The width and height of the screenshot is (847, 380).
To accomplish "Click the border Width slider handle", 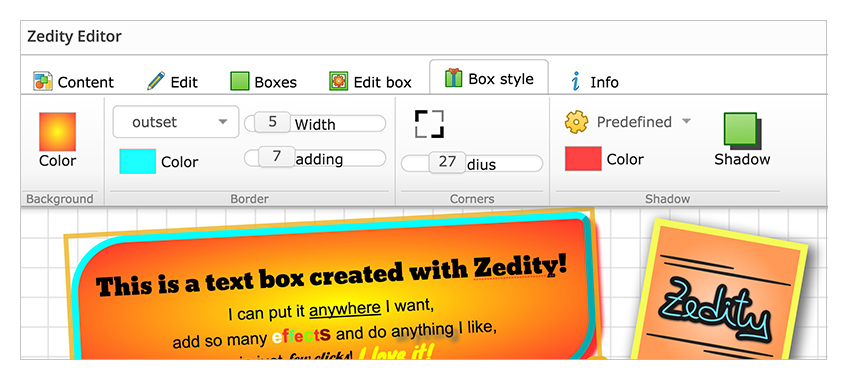I will (x=272, y=122).
